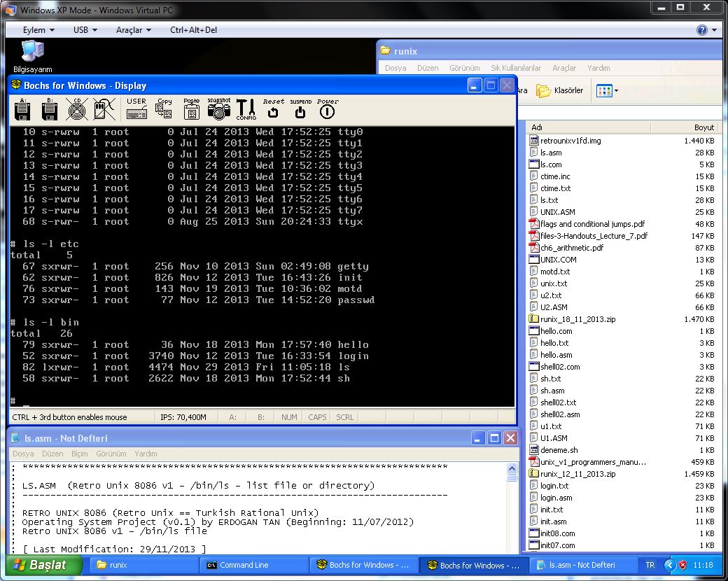Screen dimensions: 728x581
Task: Select login.asm file
Action: (x=551, y=498)
